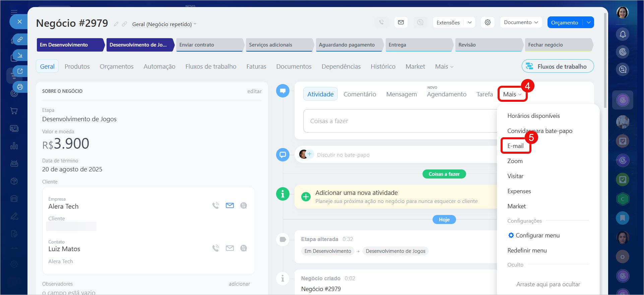
Task: Click the envelope email icon in header
Action: point(401,22)
